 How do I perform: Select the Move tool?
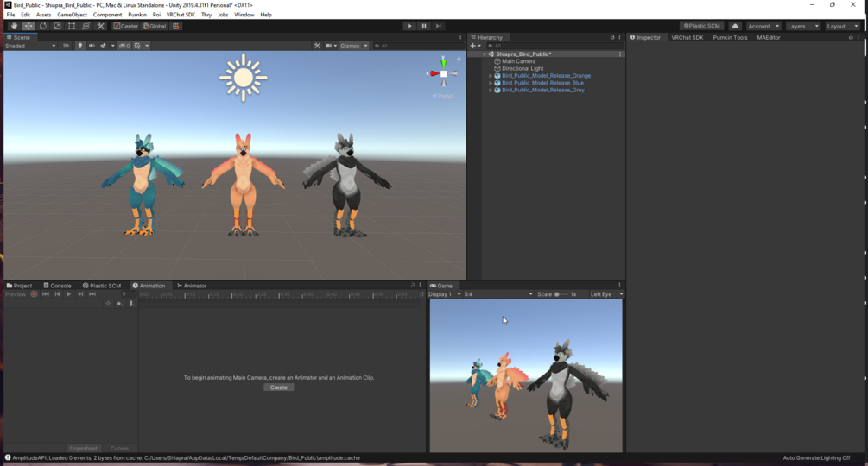(x=29, y=26)
